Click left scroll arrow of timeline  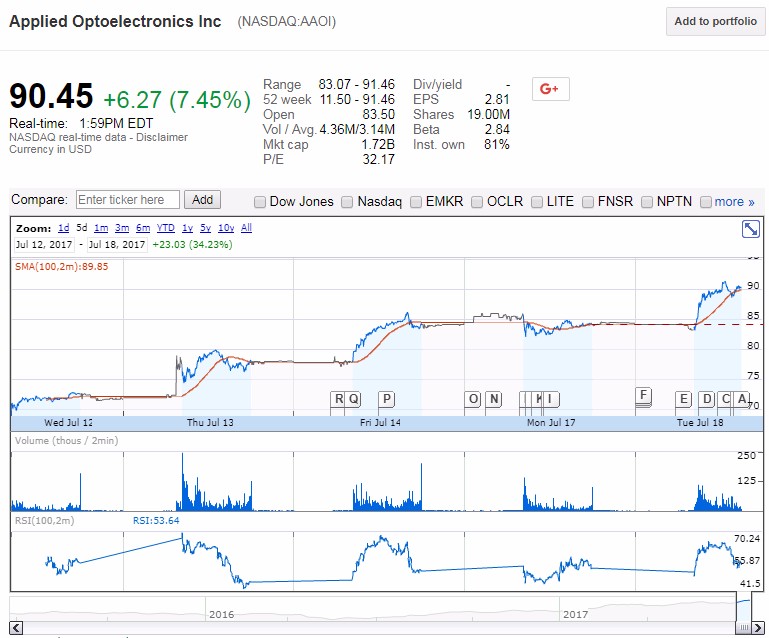pyautogui.click(x=16, y=628)
